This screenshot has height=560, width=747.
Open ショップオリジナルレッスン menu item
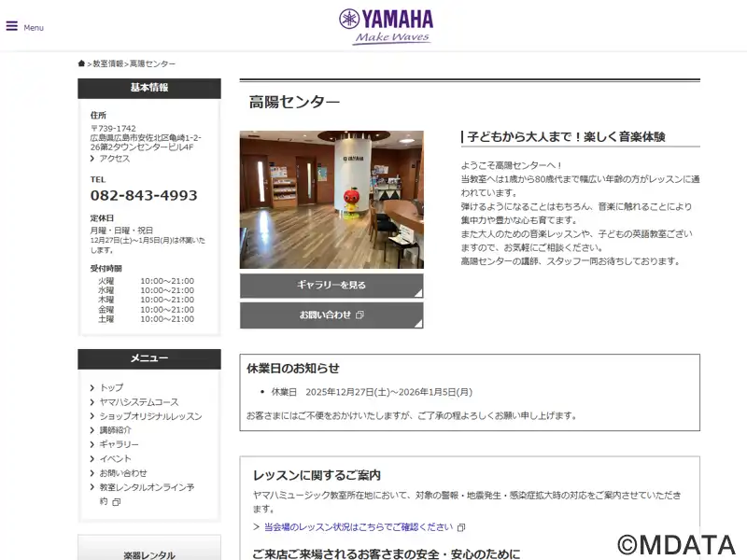(x=149, y=416)
